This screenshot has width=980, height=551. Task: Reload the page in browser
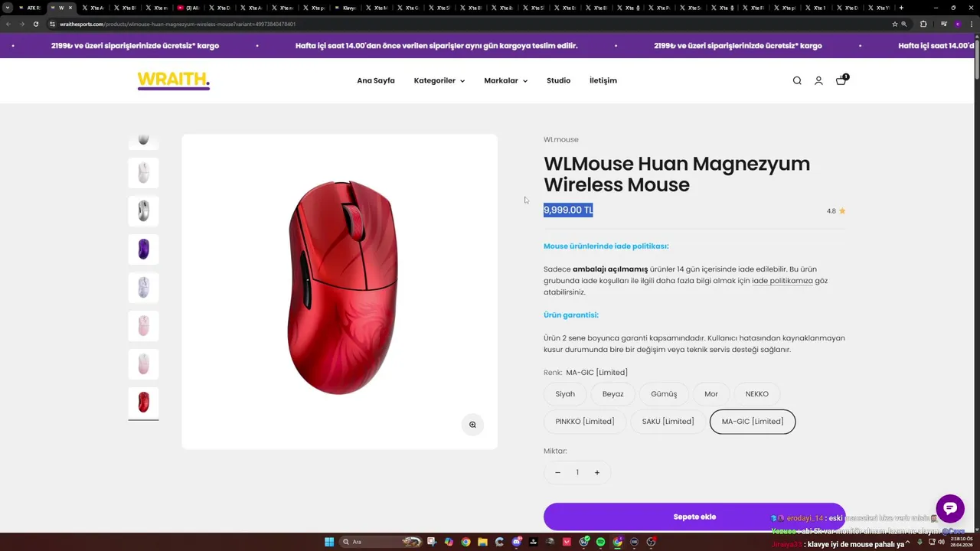36,24
